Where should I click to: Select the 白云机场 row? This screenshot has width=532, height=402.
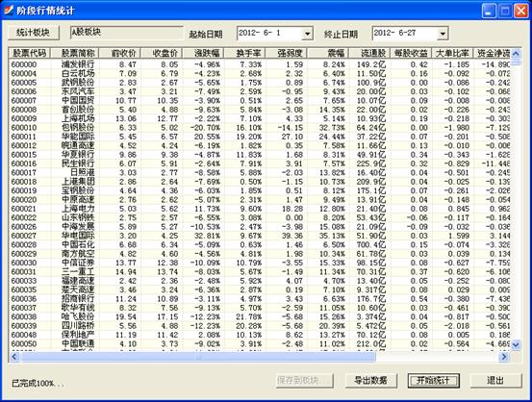(x=260, y=74)
